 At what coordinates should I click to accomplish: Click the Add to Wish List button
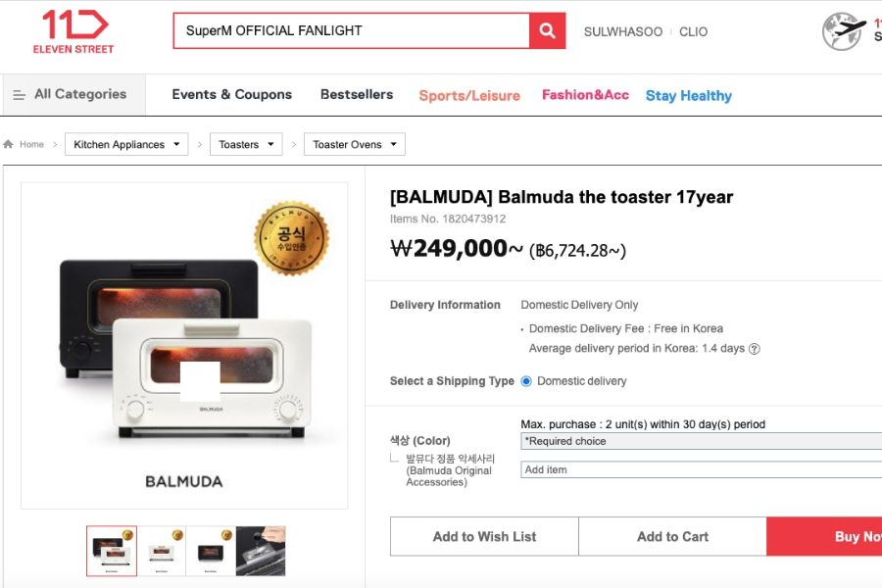(x=484, y=537)
